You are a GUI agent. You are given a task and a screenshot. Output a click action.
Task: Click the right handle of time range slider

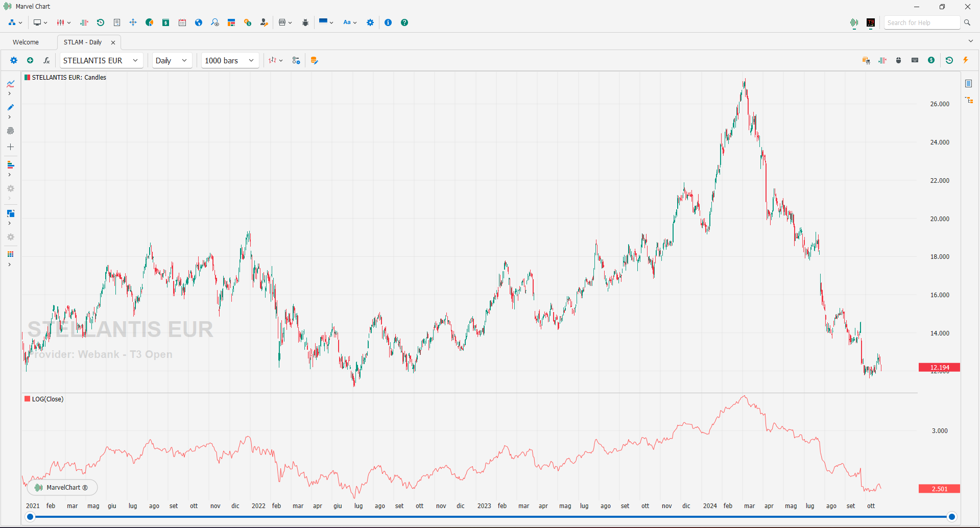point(952,517)
